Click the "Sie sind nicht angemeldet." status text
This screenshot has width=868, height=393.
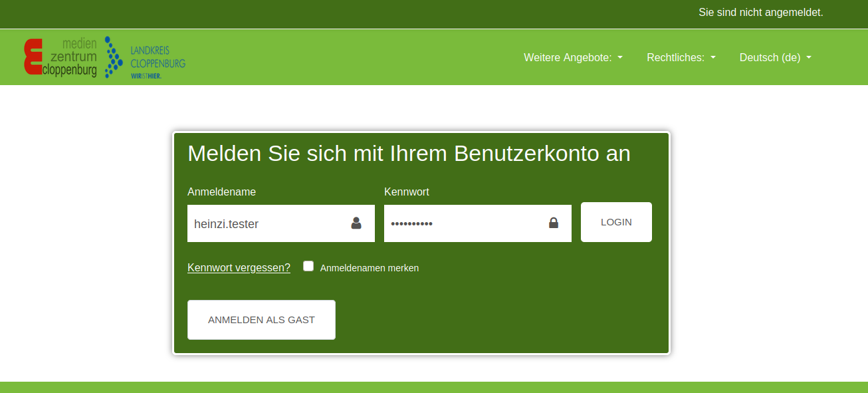(x=760, y=13)
